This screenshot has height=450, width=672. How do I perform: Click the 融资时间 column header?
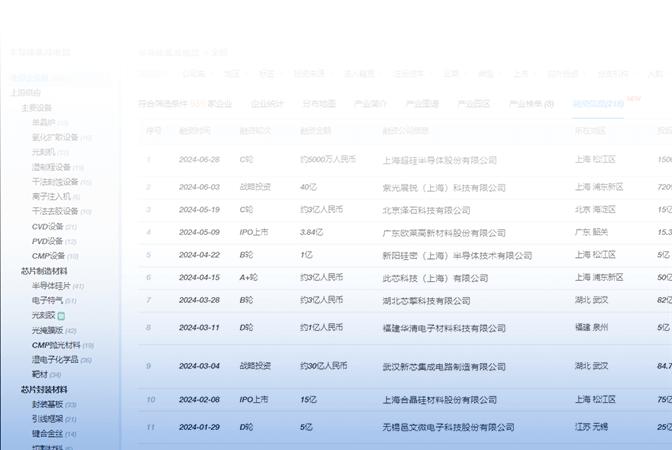[194, 130]
